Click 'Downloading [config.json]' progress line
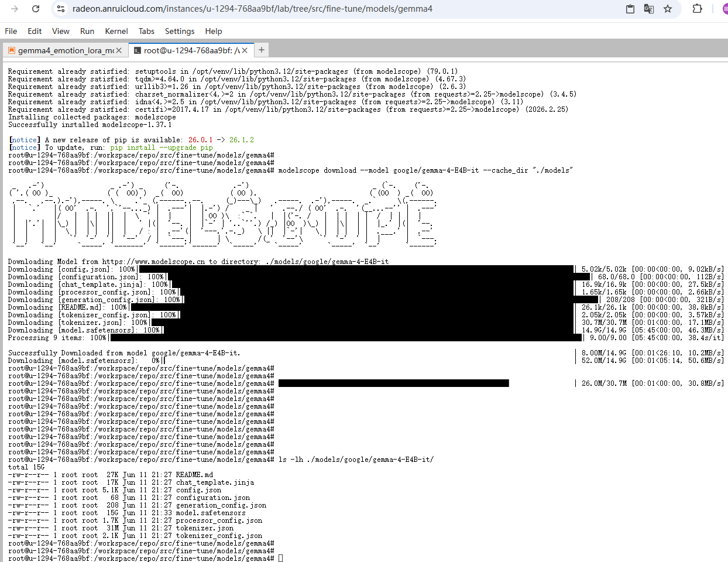 [366, 269]
